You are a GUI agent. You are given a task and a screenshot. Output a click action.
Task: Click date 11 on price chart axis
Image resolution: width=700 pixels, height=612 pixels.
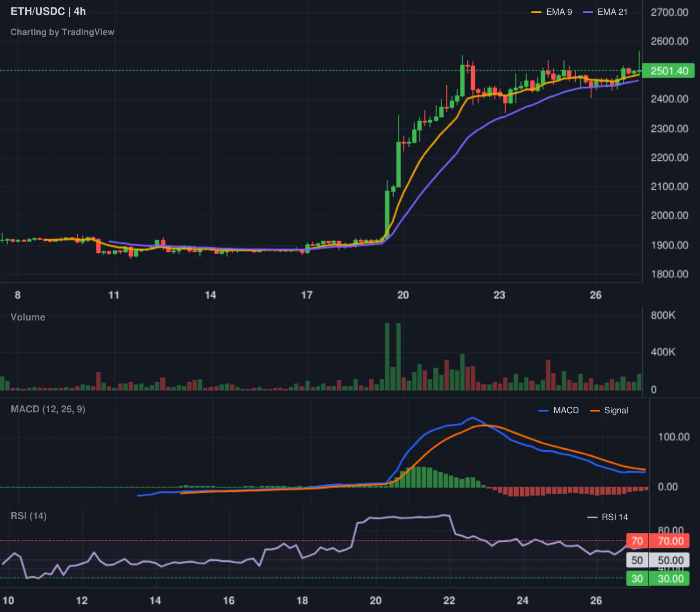114,295
